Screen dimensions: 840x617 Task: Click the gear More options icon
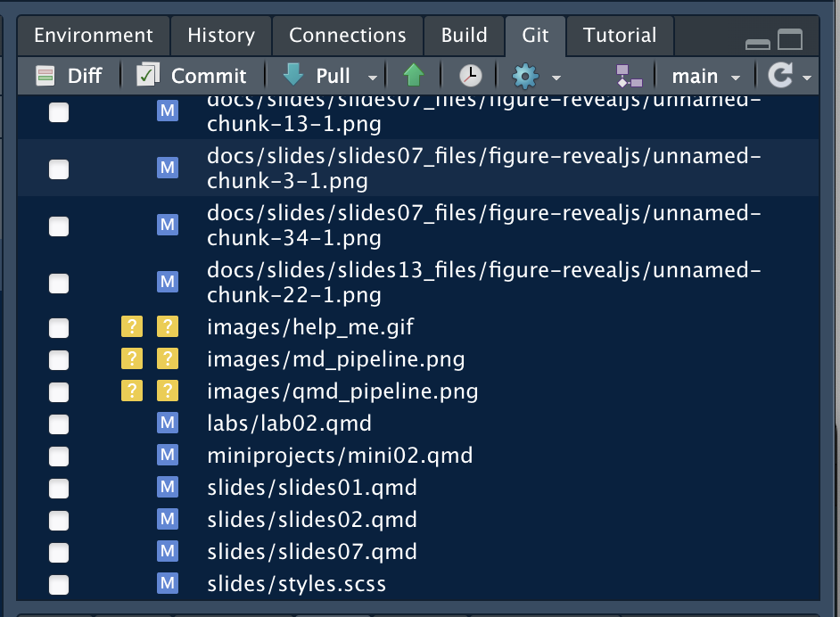pyautogui.click(x=525, y=76)
